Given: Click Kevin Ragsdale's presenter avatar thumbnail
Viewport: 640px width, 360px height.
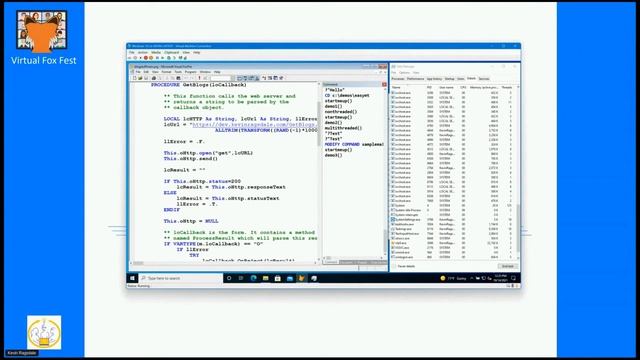Looking at the screenshot, I should 44,332.
